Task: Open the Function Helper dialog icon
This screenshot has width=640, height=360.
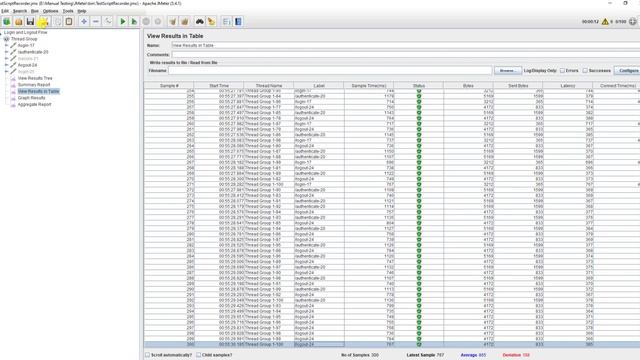Action: [227, 21]
